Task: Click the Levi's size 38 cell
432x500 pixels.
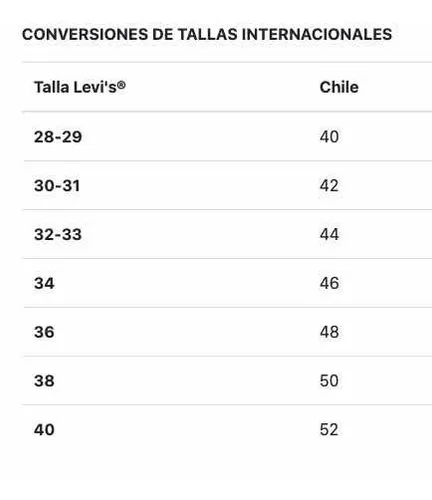Action: [x=44, y=381]
